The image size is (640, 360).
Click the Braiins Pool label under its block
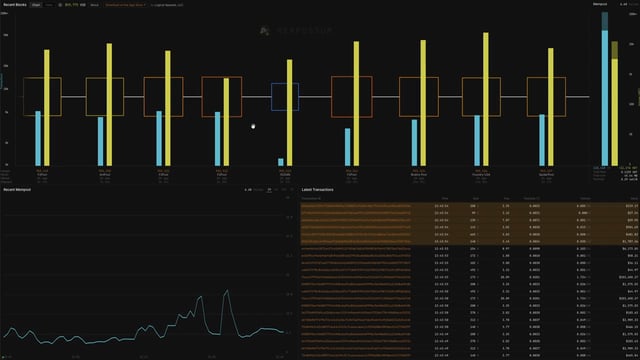[x=419, y=174]
